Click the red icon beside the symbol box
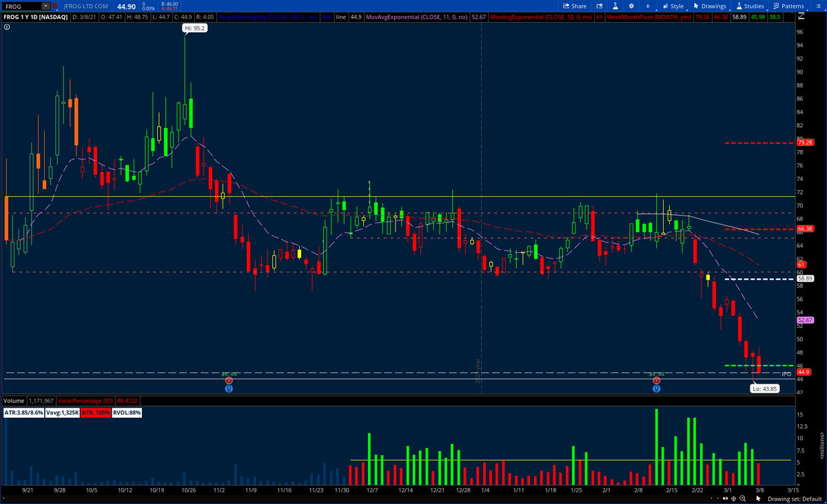Viewport: 827px width, 504px height. pyautogui.click(x=56, y=6)
